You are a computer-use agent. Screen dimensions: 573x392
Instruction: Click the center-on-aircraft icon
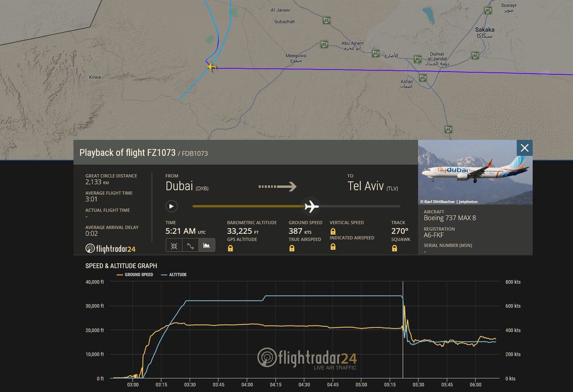click(x=174, y=246)
